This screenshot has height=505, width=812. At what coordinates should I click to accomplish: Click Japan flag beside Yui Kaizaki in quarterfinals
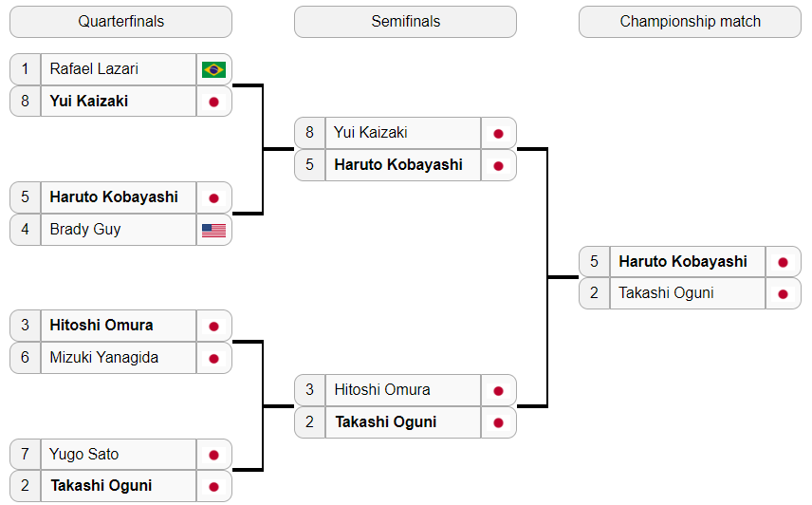(x=213, y=102)
